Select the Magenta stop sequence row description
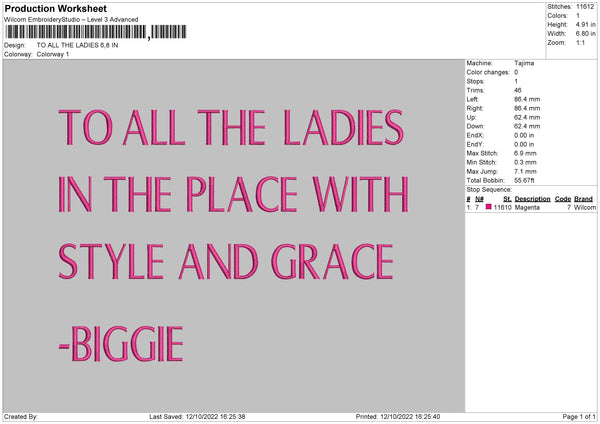Image resolution: width=600 pixels, height=424 pixels. (x=526, y=207)
